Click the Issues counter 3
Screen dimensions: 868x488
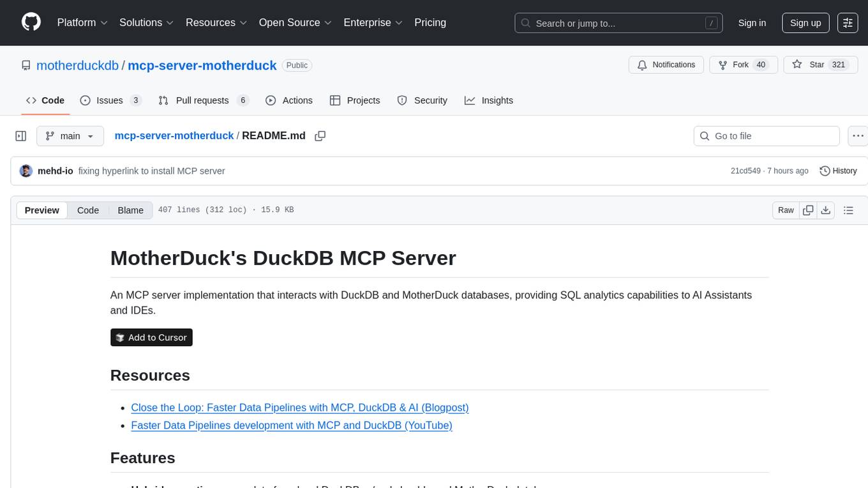click(x=135, y=100)
